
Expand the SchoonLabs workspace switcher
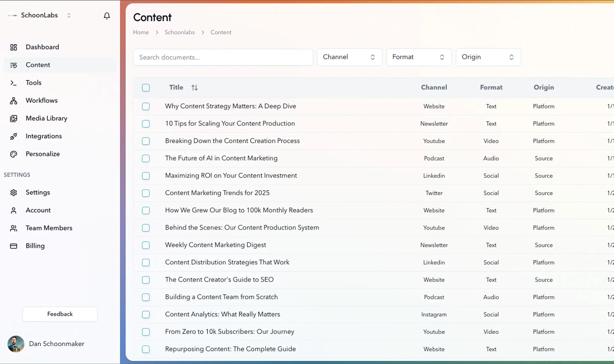click(69, 15)
